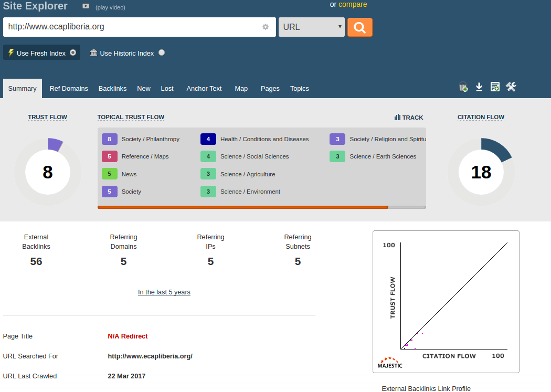Viewport: 551px width, 392px height.
Task: Open the tools hammer and wrench icon
Action: (511, 87)
